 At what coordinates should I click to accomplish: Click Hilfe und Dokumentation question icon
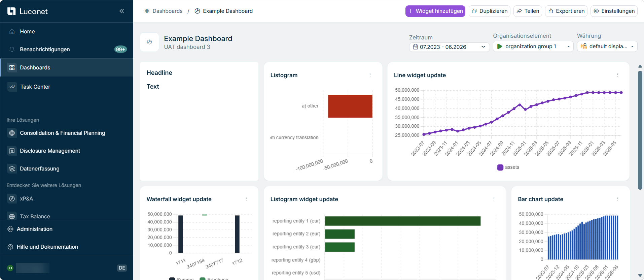point(10,247)
